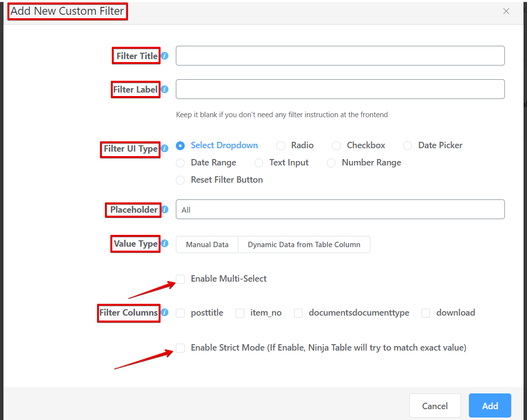Image resolution: width=527 pixels, height=420 pixels.
Task: Click the Cancel button
Action: 435,406
